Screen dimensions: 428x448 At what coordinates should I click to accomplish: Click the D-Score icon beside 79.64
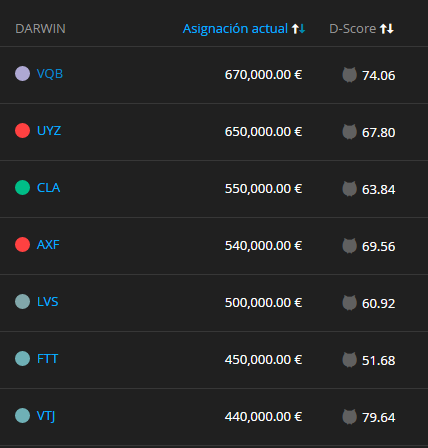click(349, 417)
